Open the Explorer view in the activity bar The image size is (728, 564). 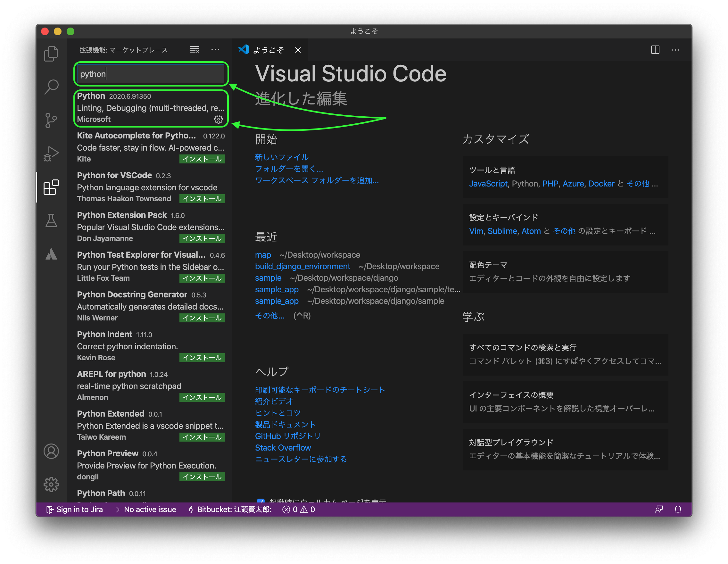tap(51, 53)
